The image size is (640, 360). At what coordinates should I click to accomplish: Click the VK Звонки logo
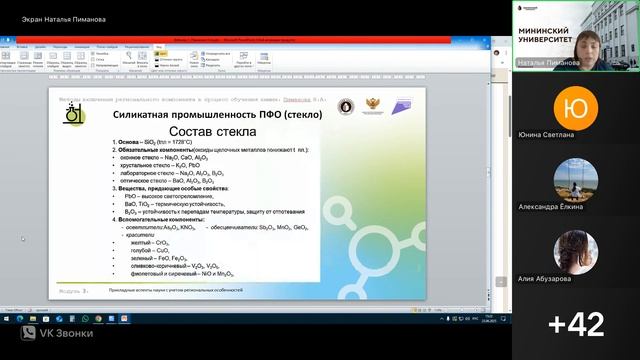coord(57,333)
